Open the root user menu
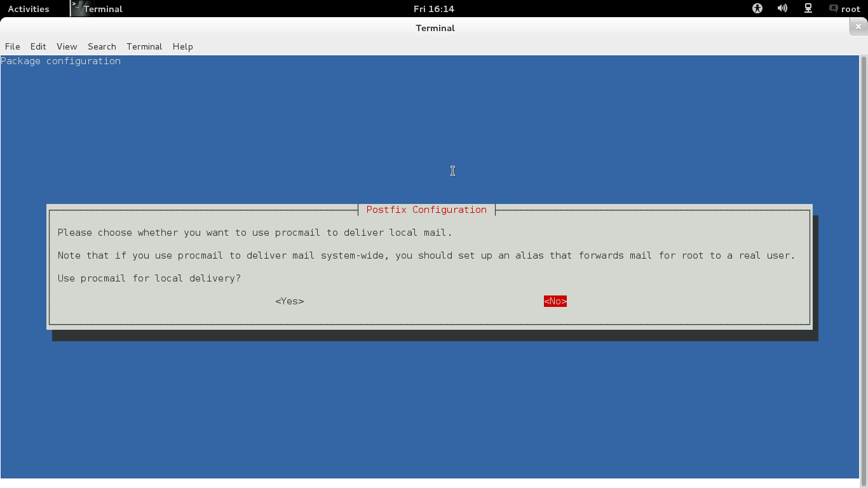Image resolution: width=868 pixels, height=488 pixels. click(x=844, y=9)
